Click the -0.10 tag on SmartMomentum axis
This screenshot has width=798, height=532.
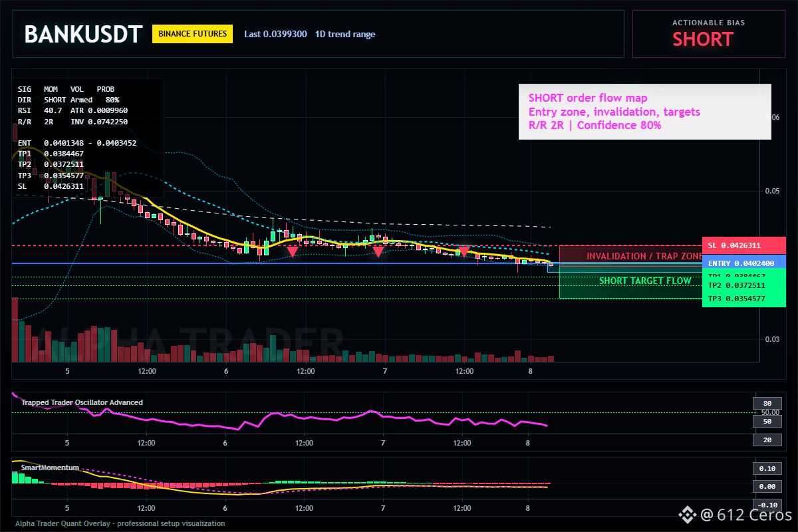[767, 505]
